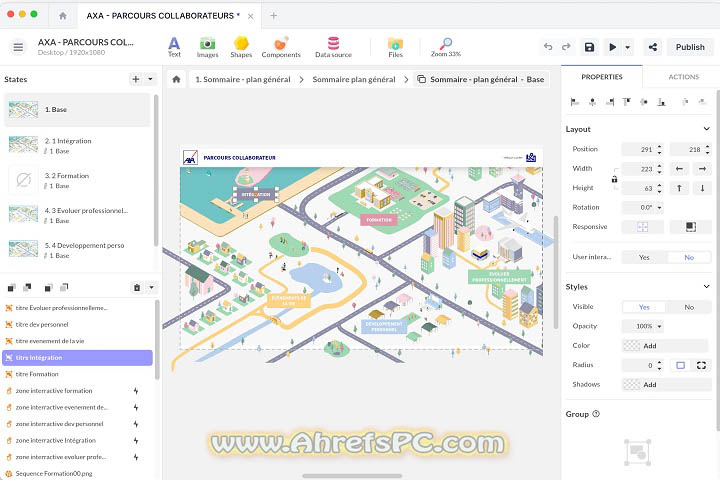Go to breadcrumb Sommaire plan général
Screen dimensions: 720x480
coord(354,79)
